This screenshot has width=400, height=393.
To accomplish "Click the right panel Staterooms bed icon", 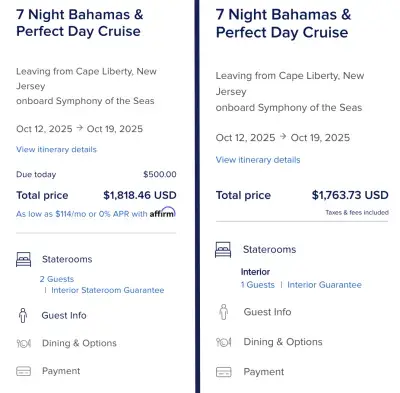I will coord(223,250).
